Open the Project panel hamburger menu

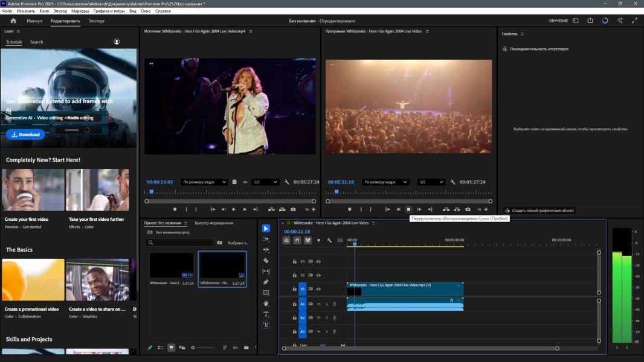tap(186, 223)
